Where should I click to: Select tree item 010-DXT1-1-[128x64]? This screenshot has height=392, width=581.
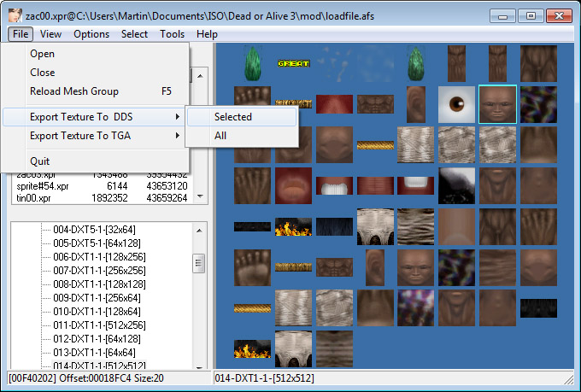[x=97, y=312]
